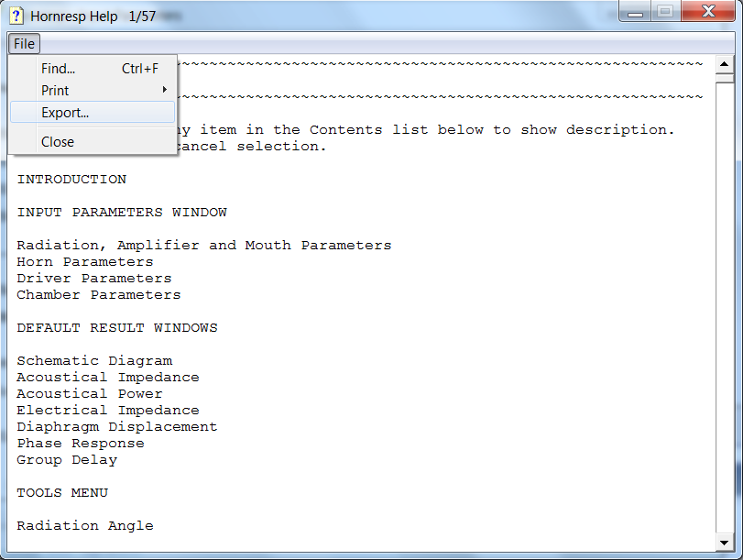
Task: Click the scrollbar up arrow
Action: tap(724, 64)
